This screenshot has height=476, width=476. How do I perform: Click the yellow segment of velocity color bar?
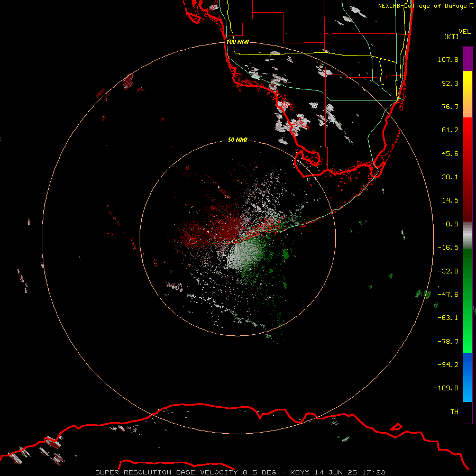tap(467, 94)
